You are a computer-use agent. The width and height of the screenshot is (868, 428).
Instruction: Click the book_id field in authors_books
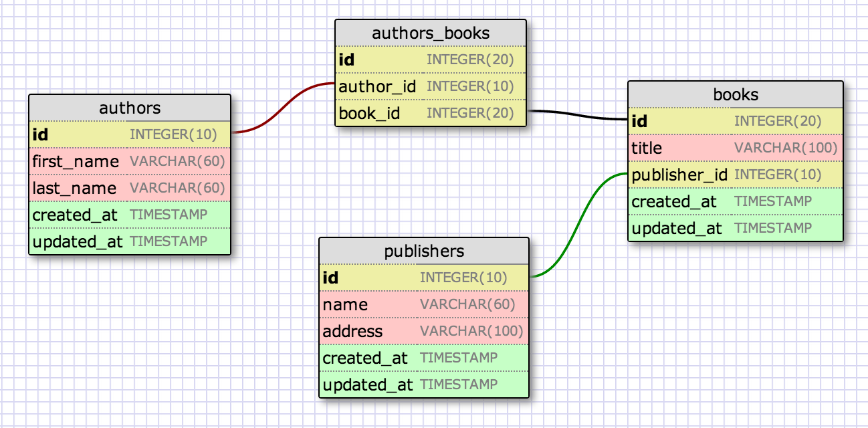(369, 113)
